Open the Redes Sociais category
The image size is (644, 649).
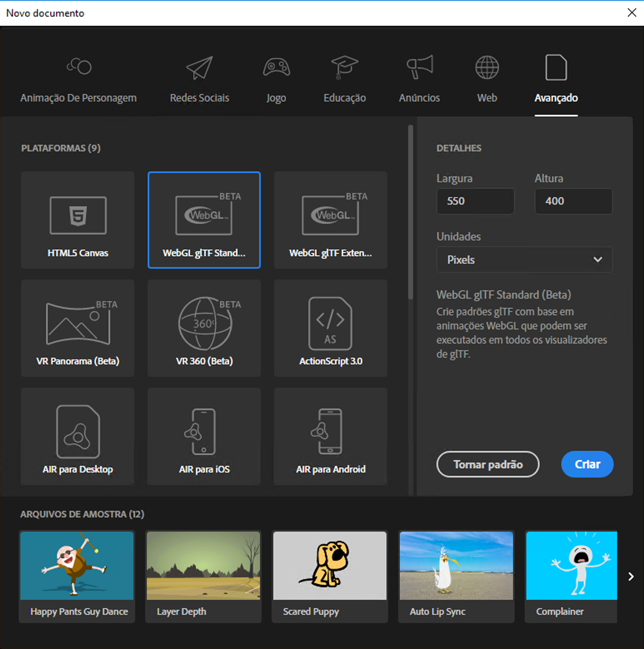[x=199, y=78]
